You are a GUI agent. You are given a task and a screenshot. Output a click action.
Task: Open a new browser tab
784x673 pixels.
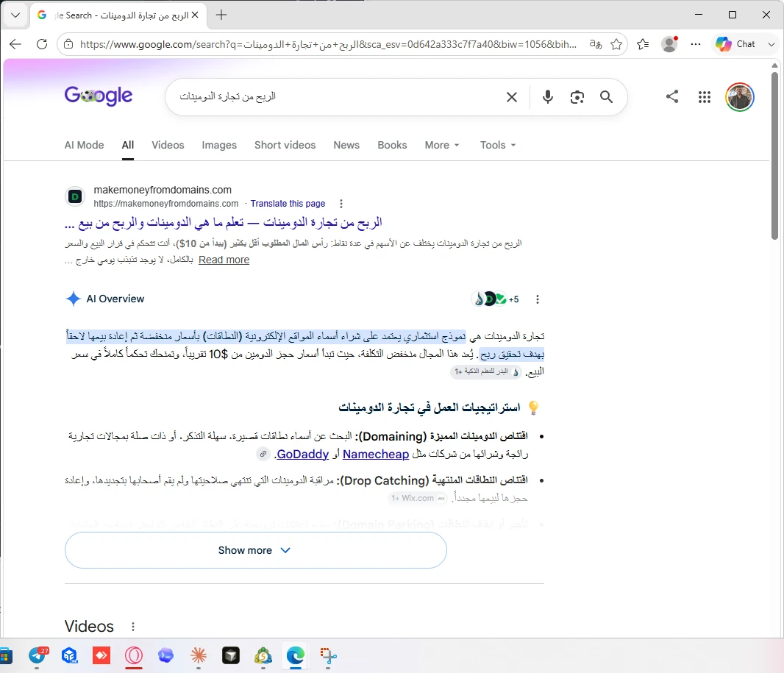[221, 15]
